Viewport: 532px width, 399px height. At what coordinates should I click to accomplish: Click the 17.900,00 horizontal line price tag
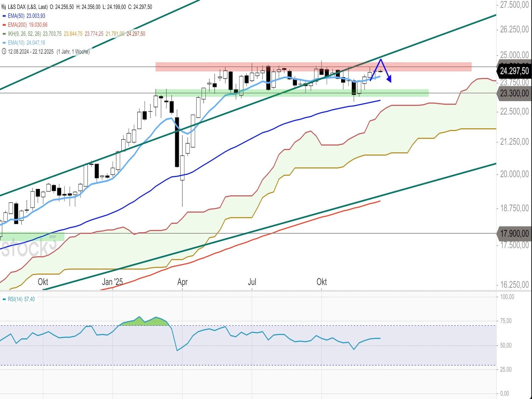514,233
